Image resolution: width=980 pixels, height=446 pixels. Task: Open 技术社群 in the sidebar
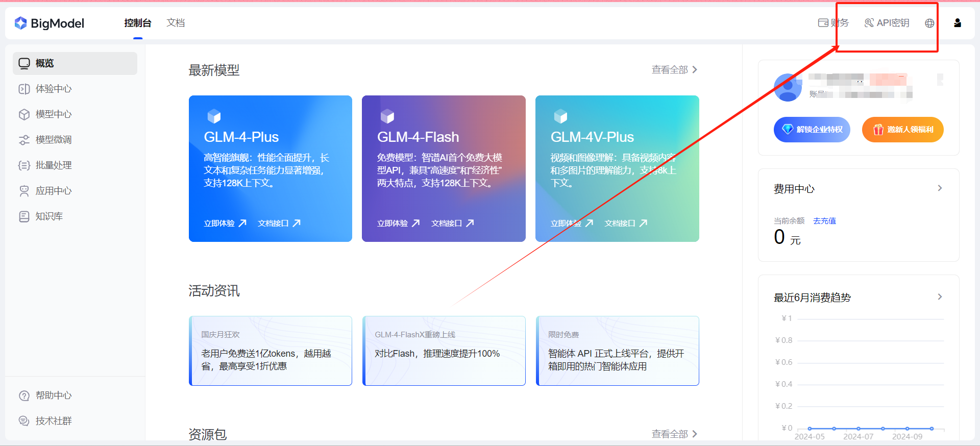tap(75, 421)
